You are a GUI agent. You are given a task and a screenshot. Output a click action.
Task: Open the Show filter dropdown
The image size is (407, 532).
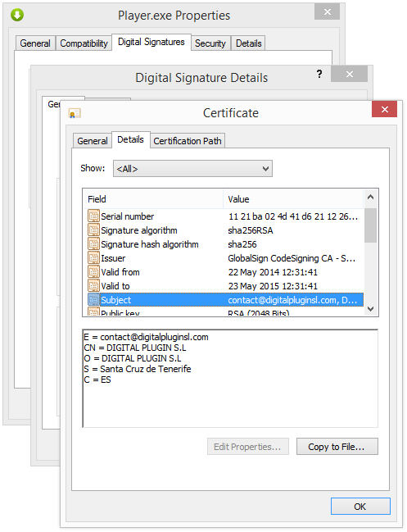coord(192,169)
